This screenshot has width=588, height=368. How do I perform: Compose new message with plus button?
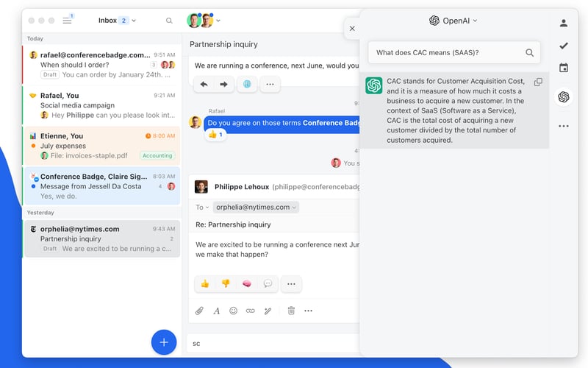[x=164, y=342]
